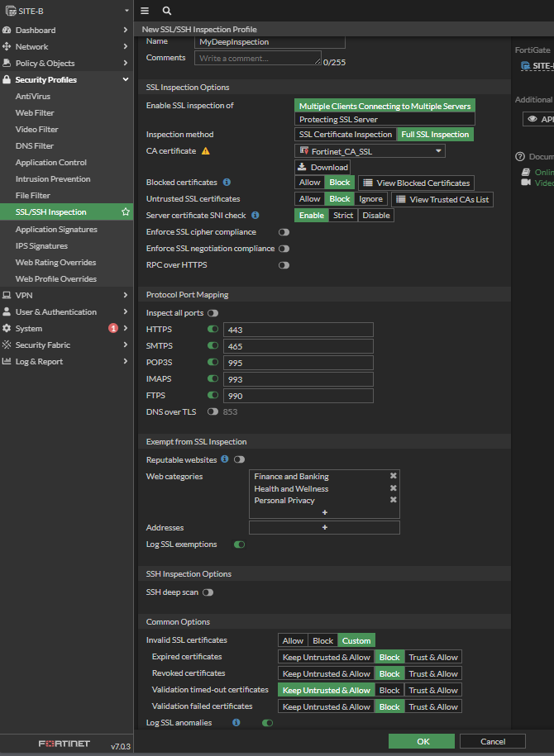Remove Personal Privacy category with its X icon

coord(394,500)
